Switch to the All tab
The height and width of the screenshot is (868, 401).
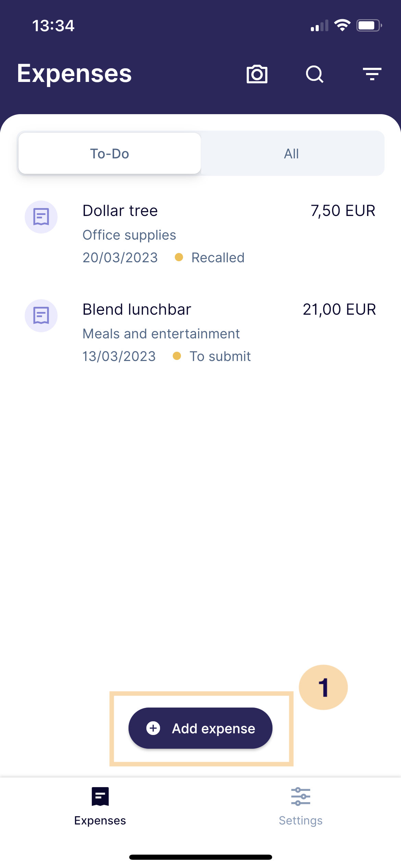point(292,153)
